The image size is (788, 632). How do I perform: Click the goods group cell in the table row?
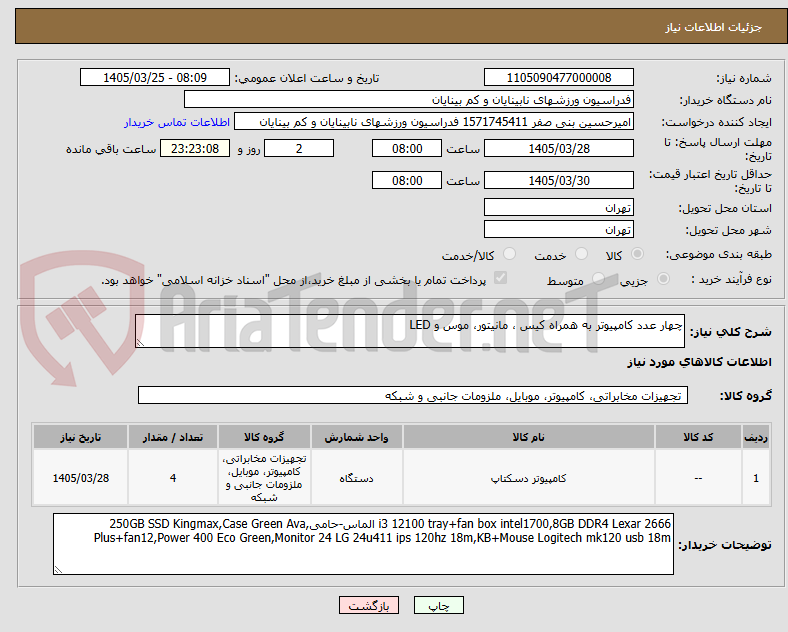pos(264,478)
